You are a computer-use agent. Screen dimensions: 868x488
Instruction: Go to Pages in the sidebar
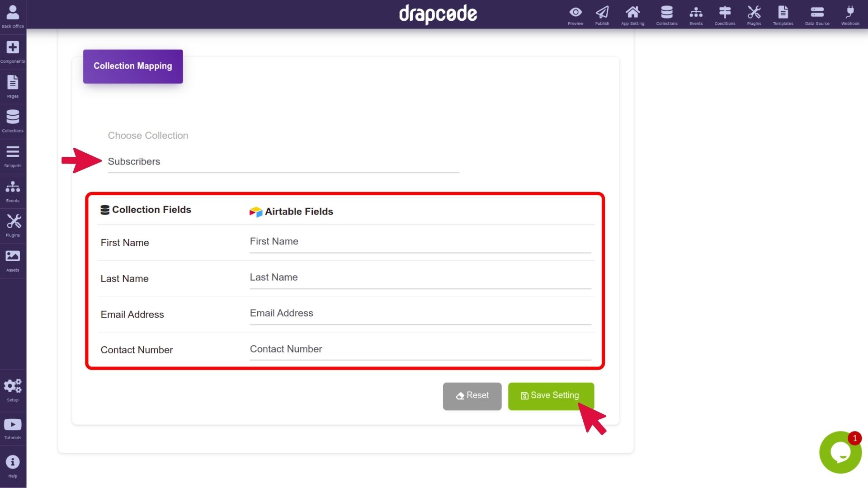(13, 87)
